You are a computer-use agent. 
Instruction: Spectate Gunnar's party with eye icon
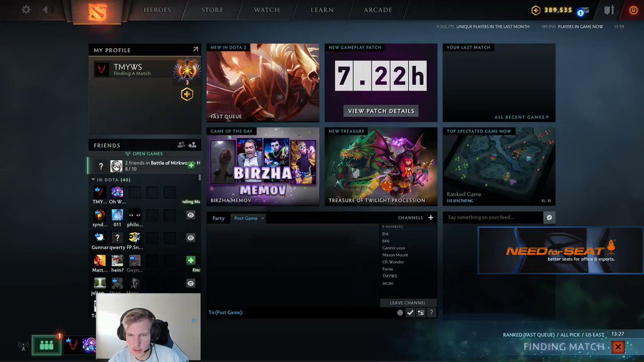point(191,238)
